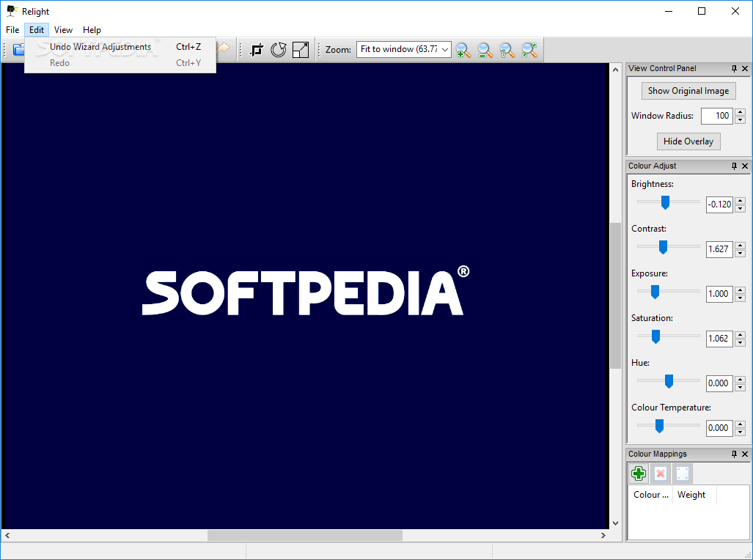
Task: Click the Relight app icon in title bar
Action: coord(12,11)
